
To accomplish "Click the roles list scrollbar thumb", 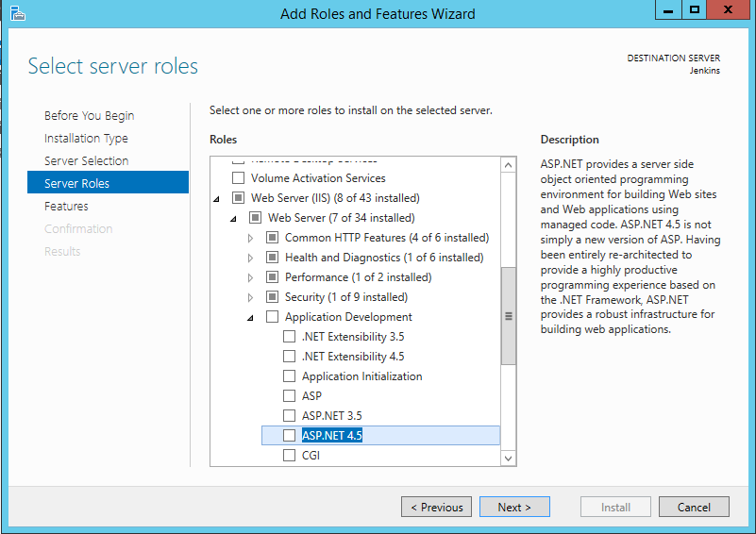I will pos(509,316).
